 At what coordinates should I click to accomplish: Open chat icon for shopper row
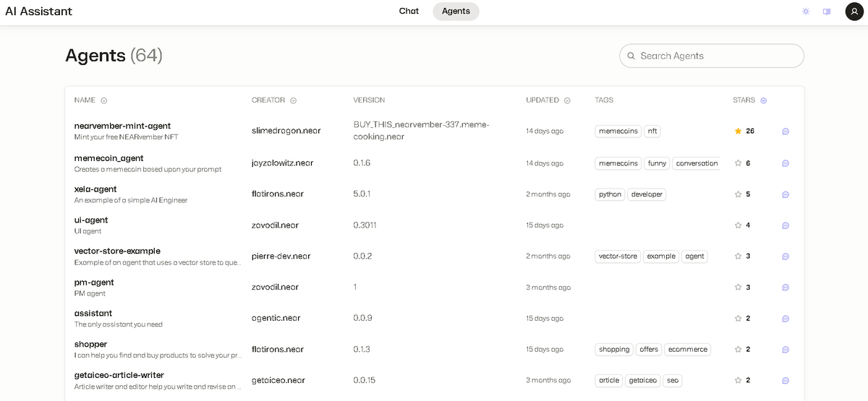point(786,350)
